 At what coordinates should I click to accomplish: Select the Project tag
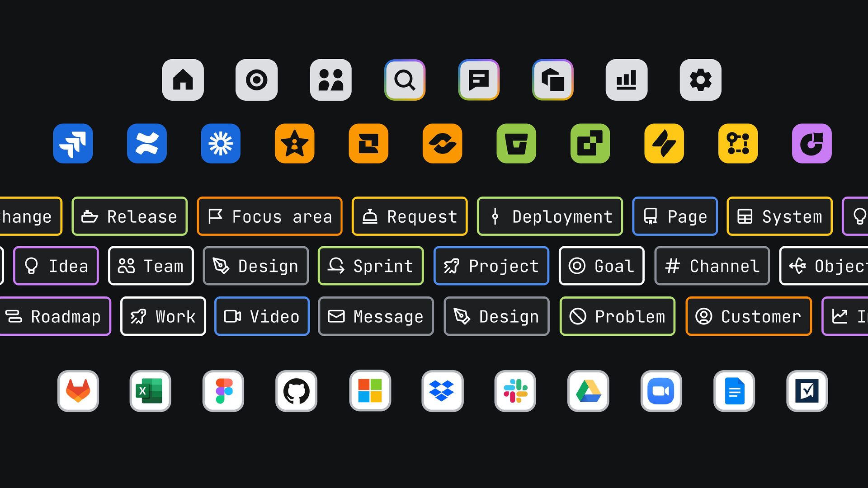pyautogui.click(x=491, y=266)
